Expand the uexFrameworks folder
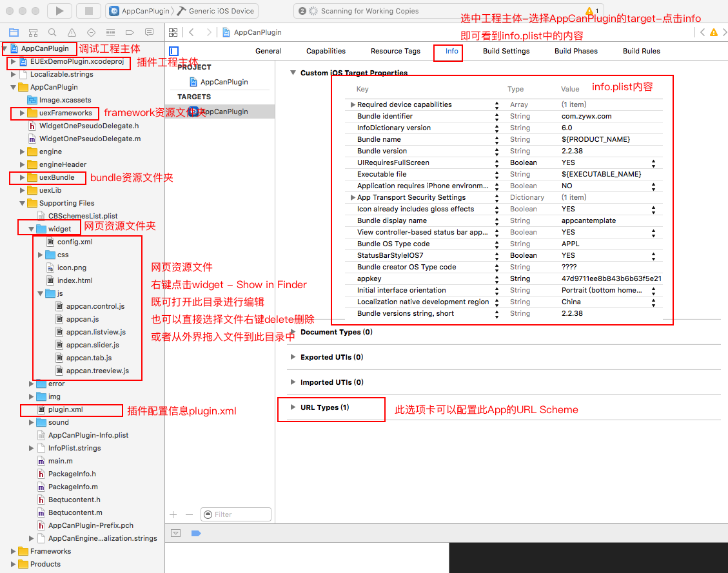This screenshot has height=573, width=728. pos(22,113)
